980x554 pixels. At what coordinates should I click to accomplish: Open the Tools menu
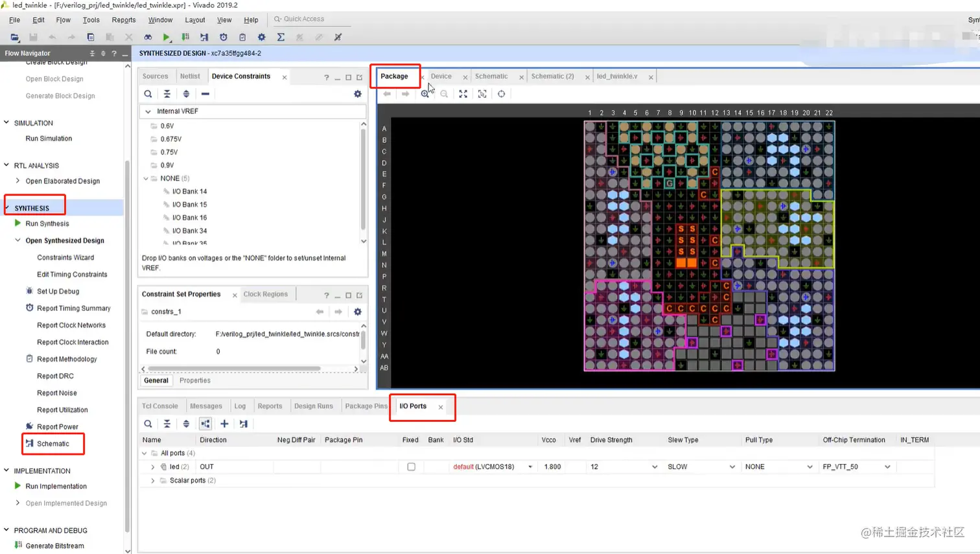(91, 20)
